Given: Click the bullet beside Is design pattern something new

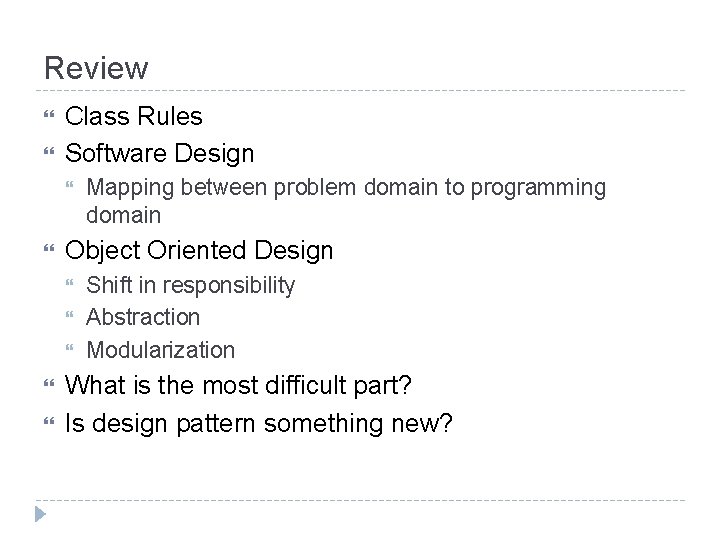Looking at the screenshot, I should tap(48, 424).
